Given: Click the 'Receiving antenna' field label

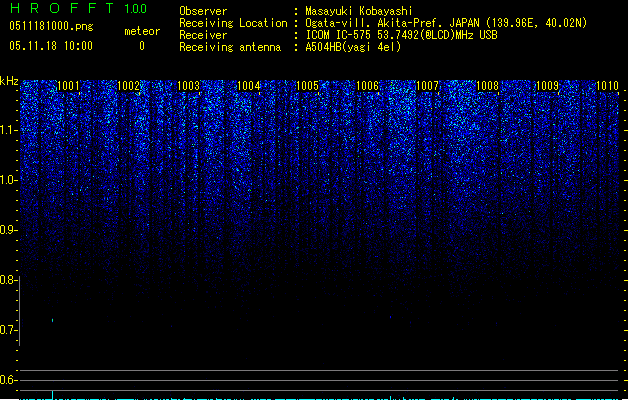Looking at the screenshot, I should pyautogui.click(x=230, y=47).
